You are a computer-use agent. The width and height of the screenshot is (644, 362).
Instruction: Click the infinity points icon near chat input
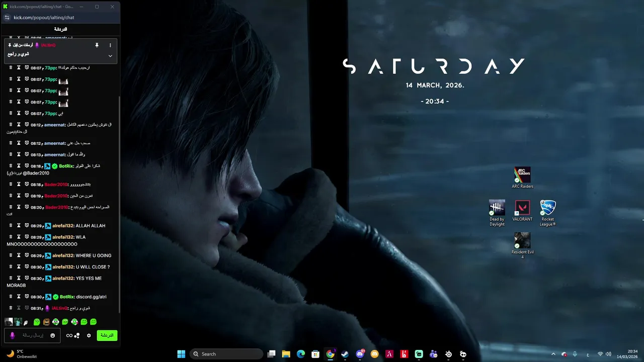point(69,335)
